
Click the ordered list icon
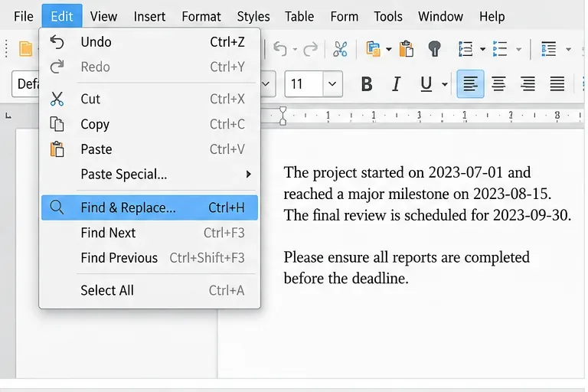(465, 49)
